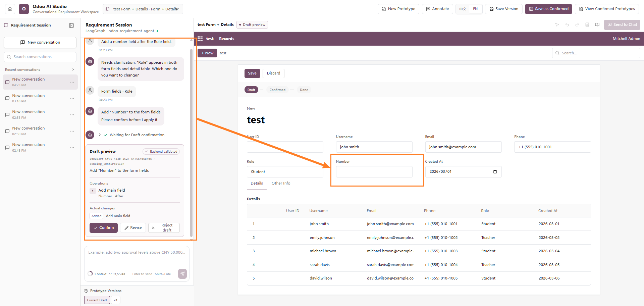Open options for the 02:48 PM conversation
644x306 pixels.
pos(72,148)
